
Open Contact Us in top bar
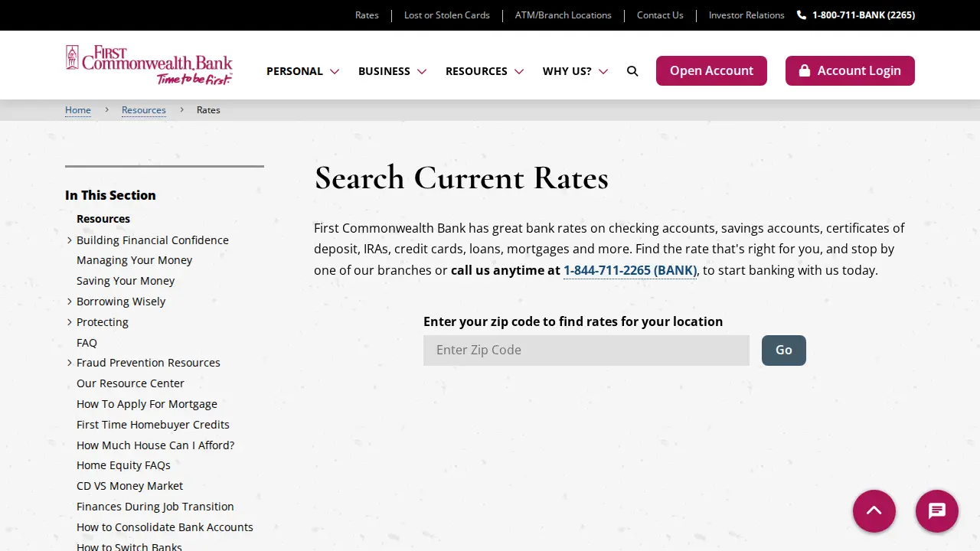[x=660, y=15]
